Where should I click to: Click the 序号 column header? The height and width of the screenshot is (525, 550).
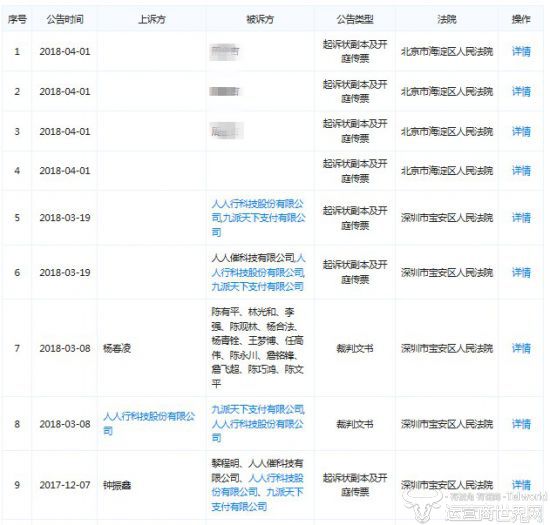coord(17,19)
